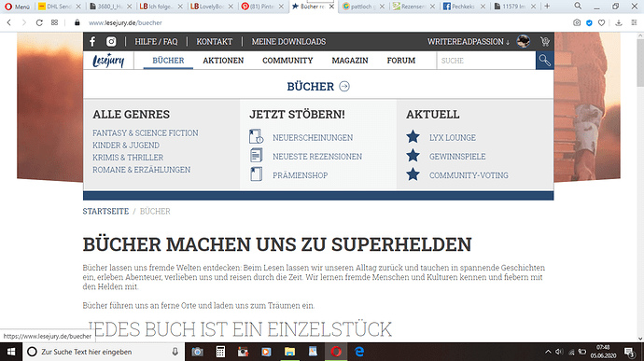
Task: Click the magnifier search button
Action: click(x=545, y=61)
